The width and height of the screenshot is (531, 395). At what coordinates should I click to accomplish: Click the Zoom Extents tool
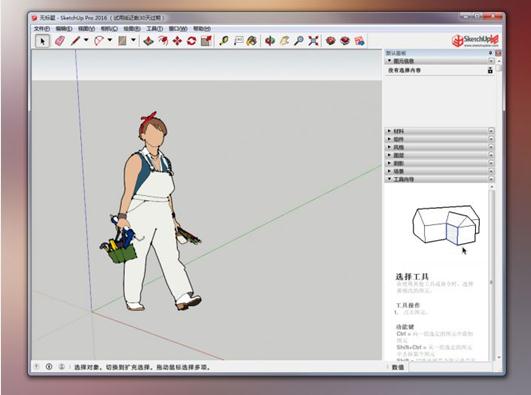(313, 41)
